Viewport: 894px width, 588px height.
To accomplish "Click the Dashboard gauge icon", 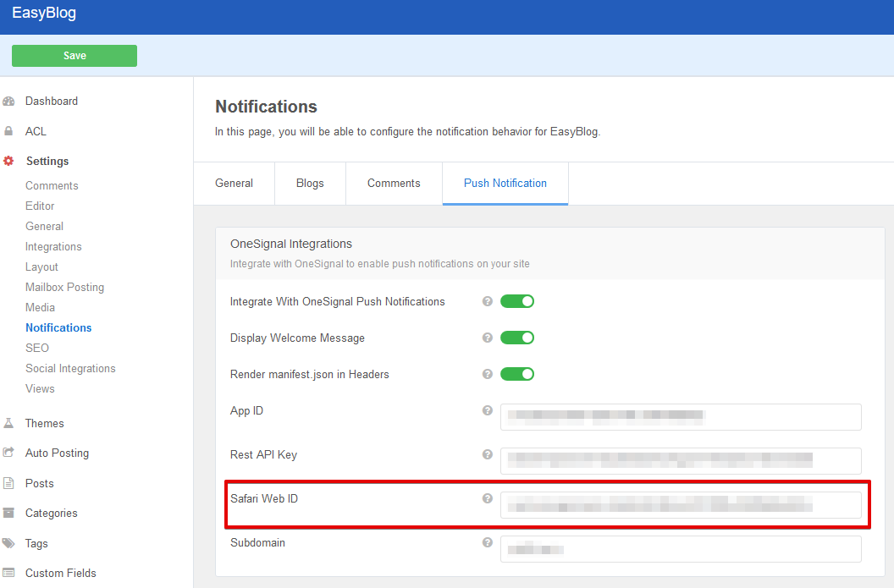I will click(x=8, y=102).
